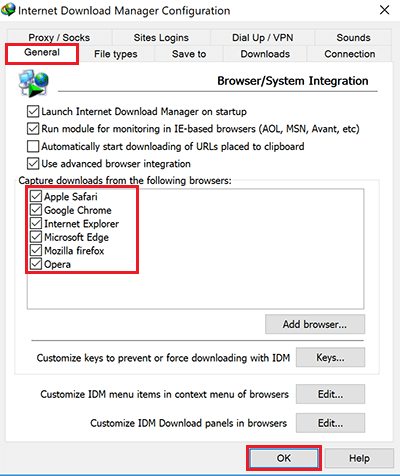Click the IDM logo in title bar
The width and height of the screenshot is (400, 476).
[x=8, y=9]
